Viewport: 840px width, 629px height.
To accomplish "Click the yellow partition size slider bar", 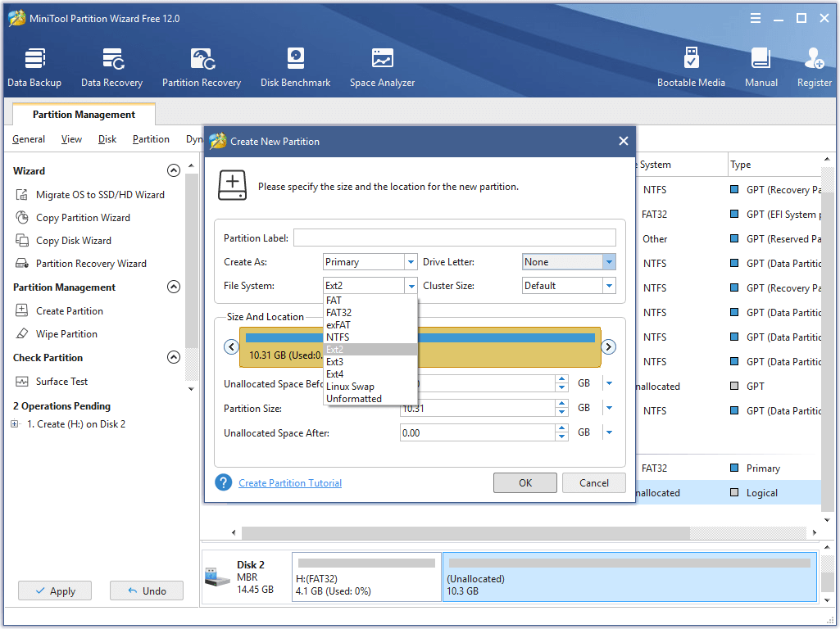I will 420,347.
